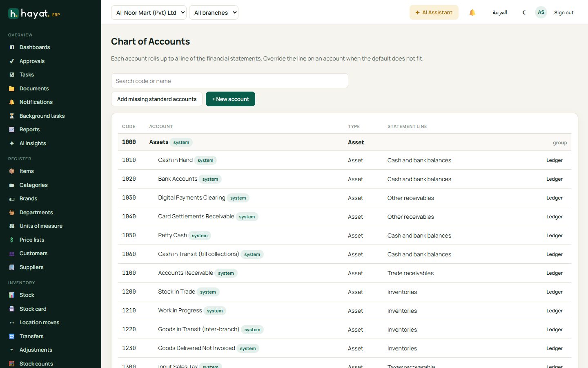Toggle dark mode moon icon
The width and height of the screenshot is (588, 368).
click(x=524, y=13)
